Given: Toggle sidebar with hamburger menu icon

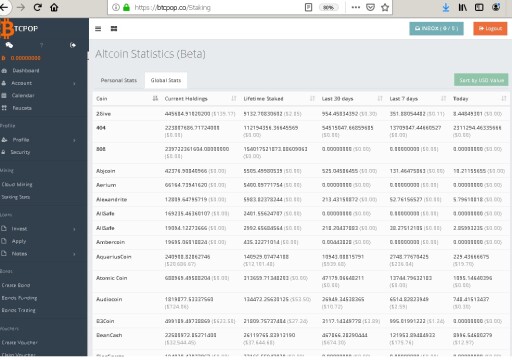Looking at the screenshot, I should 98,29.
